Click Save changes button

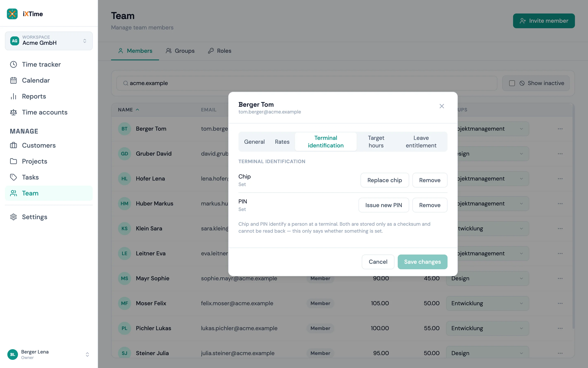422,262
